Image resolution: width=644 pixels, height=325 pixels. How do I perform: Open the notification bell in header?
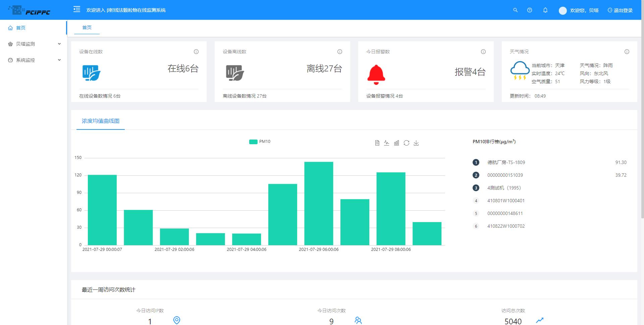tap(545, 10)
